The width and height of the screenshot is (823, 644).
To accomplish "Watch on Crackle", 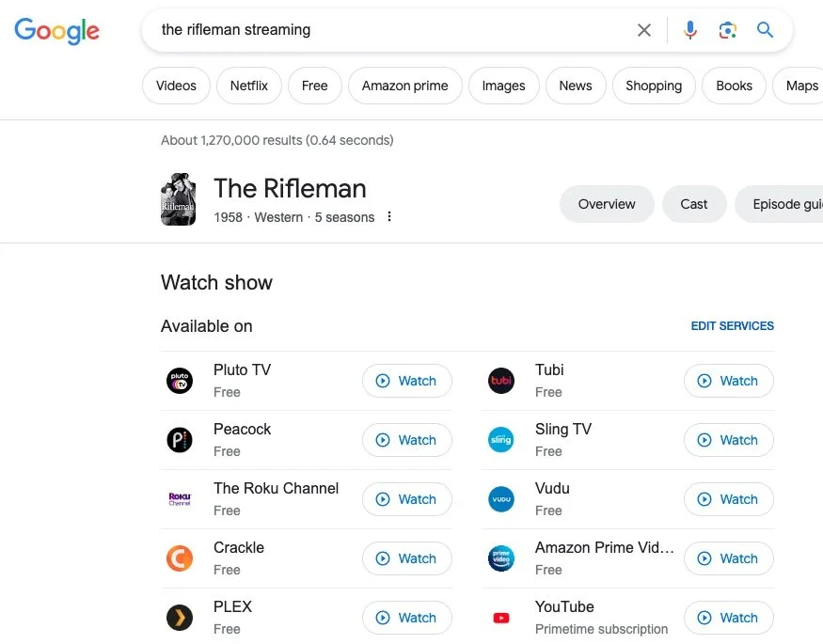I will [406, 558].
